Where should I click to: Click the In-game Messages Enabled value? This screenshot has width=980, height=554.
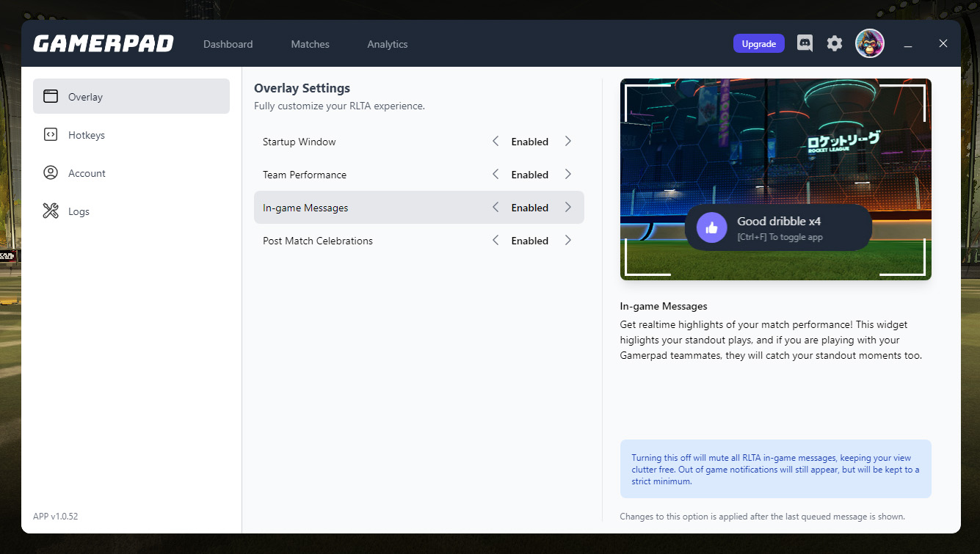[x=530, y=208]
